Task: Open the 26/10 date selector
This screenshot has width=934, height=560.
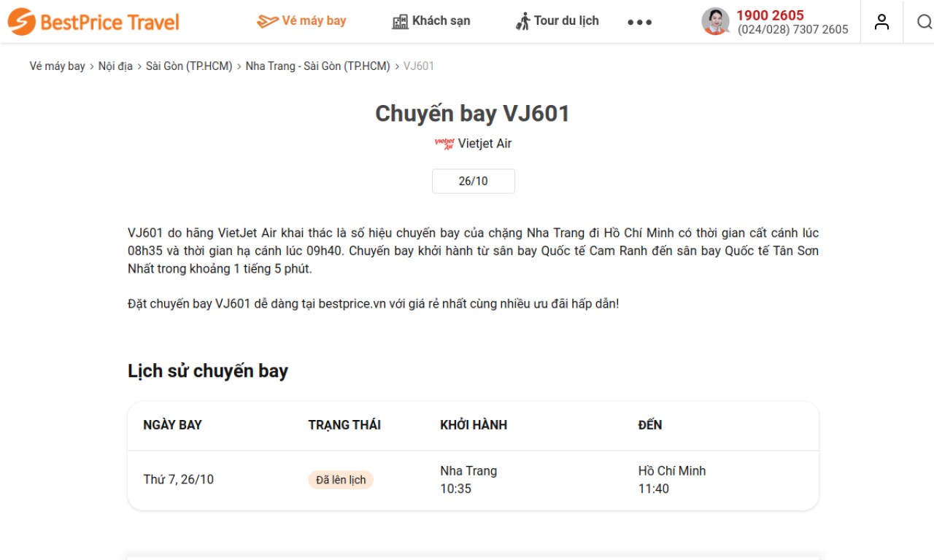Action: pyautogui.click(x=474, y=182)
